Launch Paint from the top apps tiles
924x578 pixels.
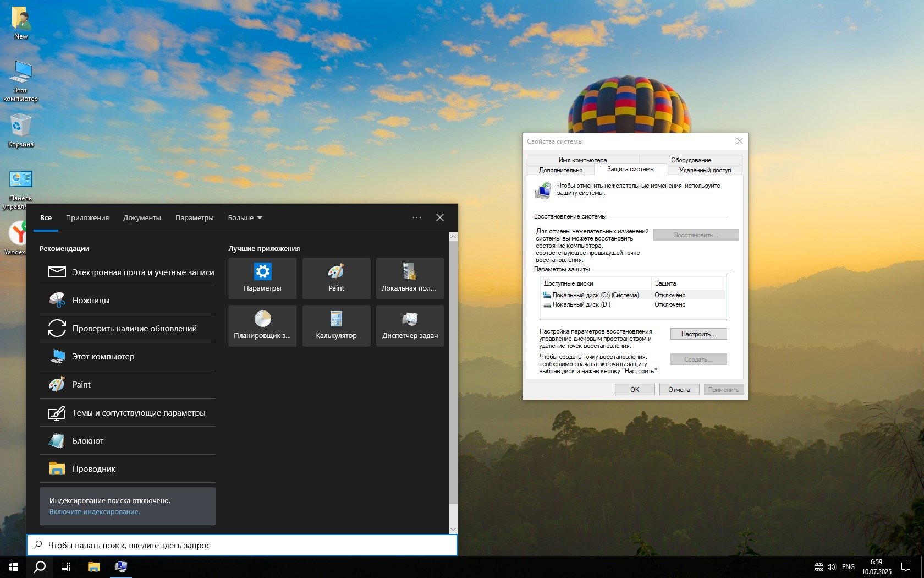point(336,278)
